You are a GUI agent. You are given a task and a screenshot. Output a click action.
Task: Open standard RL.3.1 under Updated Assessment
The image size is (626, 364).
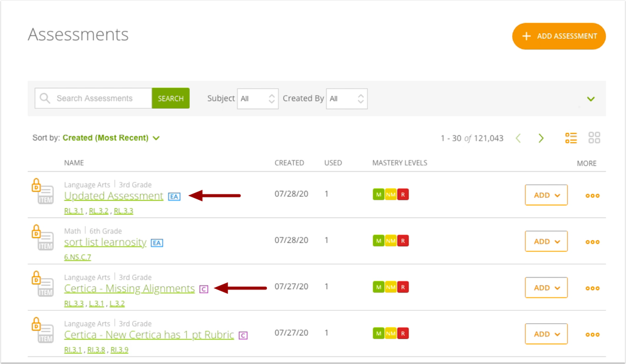[x=73, y=211]
